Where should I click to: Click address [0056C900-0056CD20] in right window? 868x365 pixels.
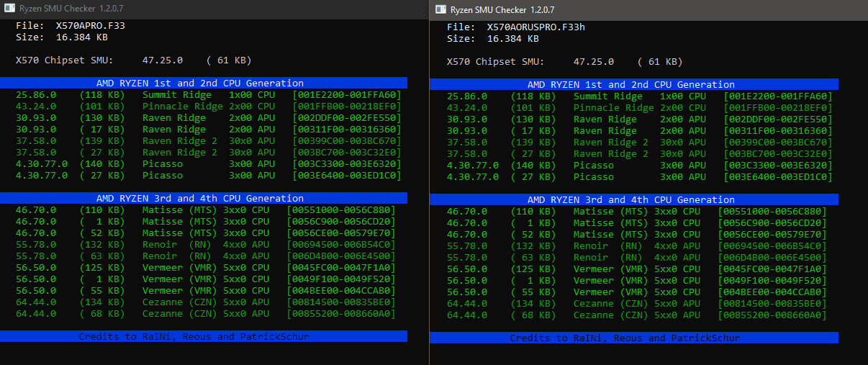(x=772, y=223)
